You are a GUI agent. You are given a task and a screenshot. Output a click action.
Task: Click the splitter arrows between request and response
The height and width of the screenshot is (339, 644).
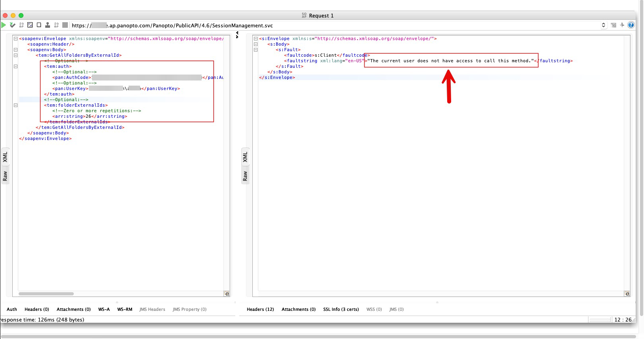237,35
